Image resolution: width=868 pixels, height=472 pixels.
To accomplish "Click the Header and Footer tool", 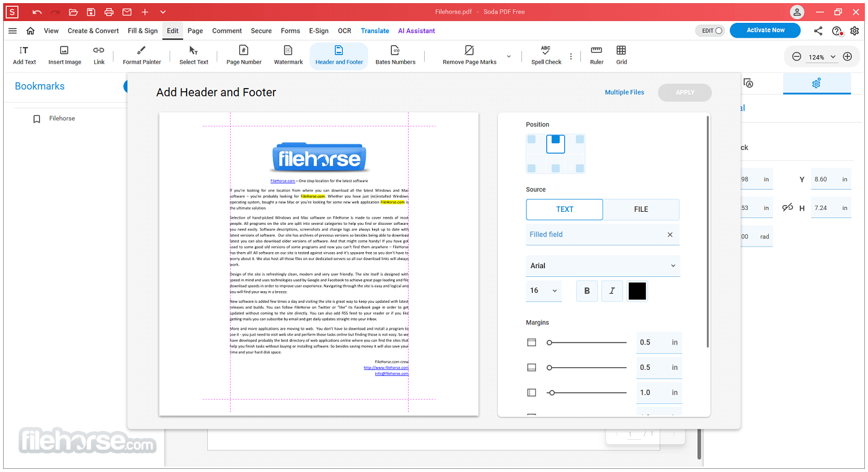I will click(339, 55).
